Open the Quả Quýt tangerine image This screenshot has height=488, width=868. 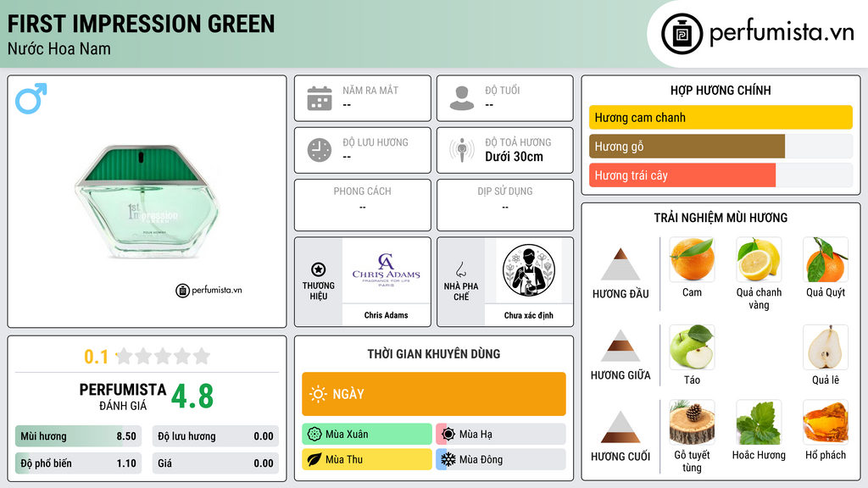click(826, 259)
